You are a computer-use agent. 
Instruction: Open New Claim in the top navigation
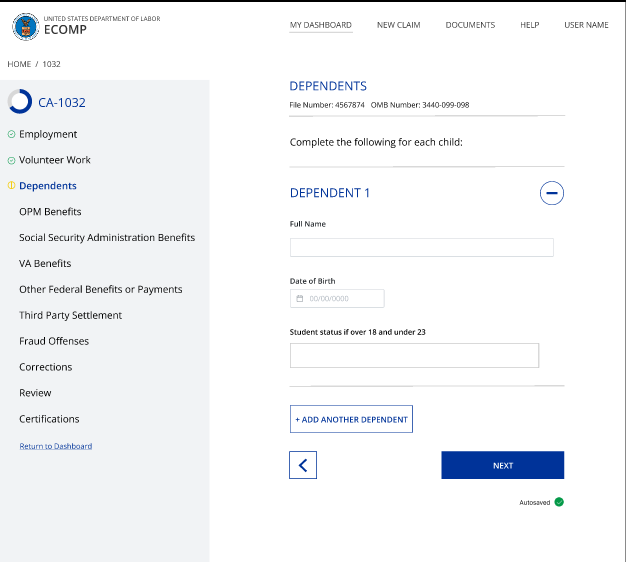pyautogui.click(x=398, y=25)
